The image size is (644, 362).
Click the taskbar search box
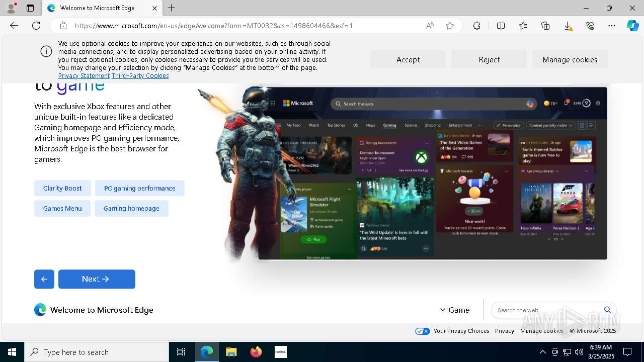click(97, 352)
